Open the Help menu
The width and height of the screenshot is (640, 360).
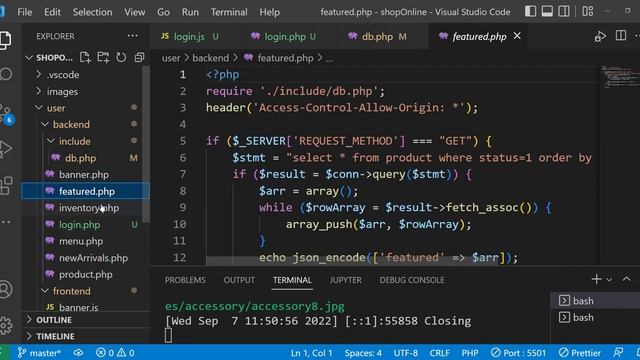(270, 12)
